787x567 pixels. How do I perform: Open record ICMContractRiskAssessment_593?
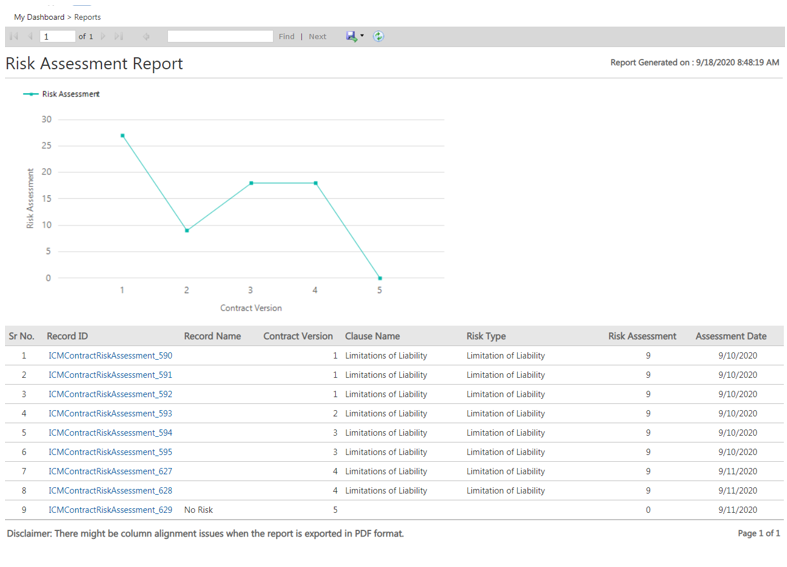point(110,414)
